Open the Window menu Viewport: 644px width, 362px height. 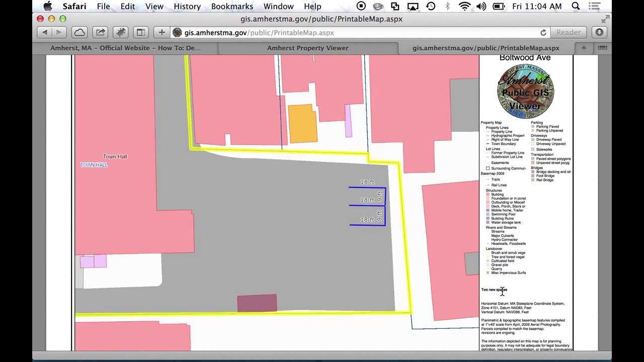point(278,6)
